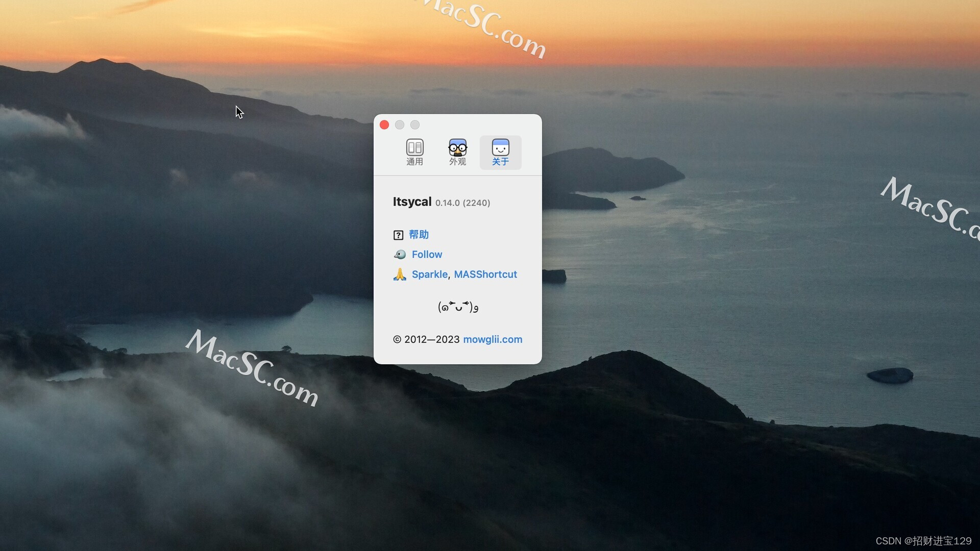Open the 帮助 help link
The width and height of the screenshot is (980, 551).
click(419, 235)
